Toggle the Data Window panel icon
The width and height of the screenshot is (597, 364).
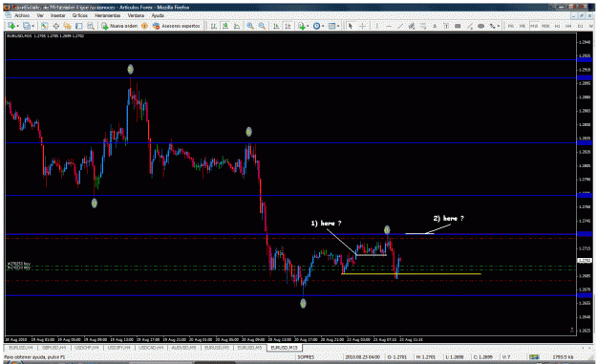(56, 26)
